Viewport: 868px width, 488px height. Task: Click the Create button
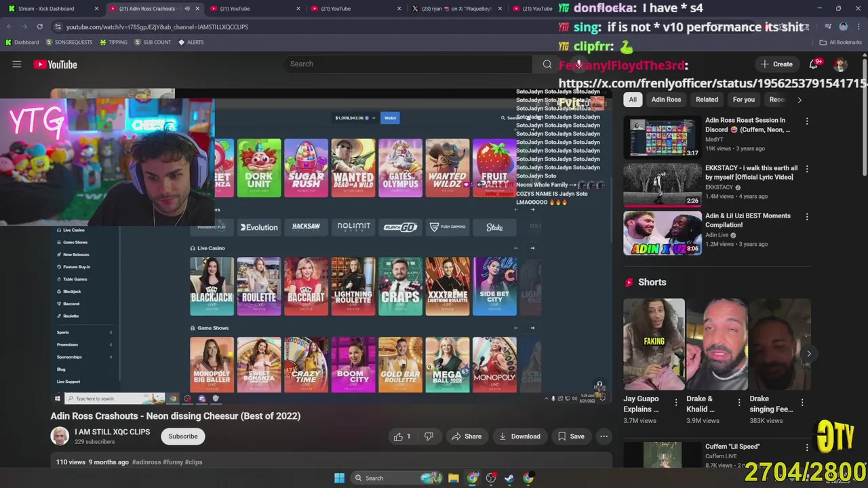pos(776,64)
